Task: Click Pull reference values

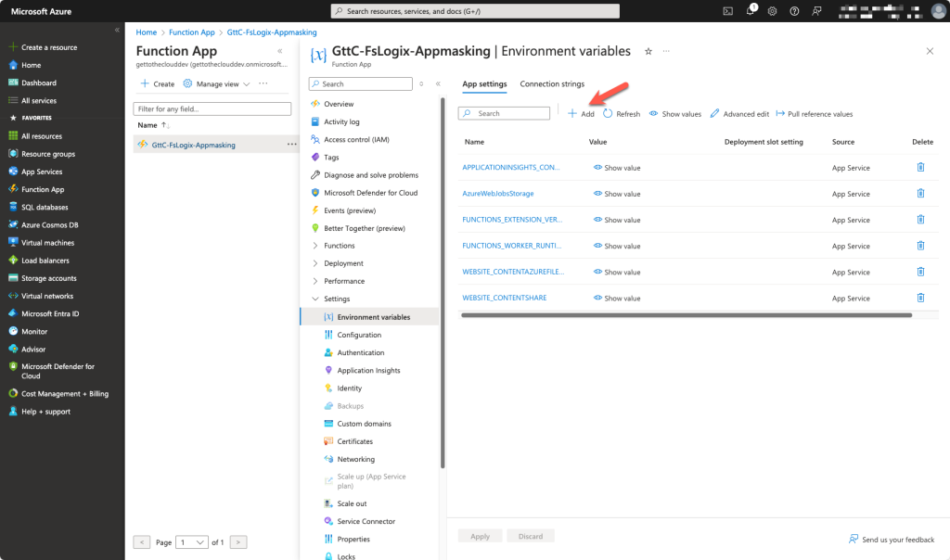Action: tap(815, 114)
